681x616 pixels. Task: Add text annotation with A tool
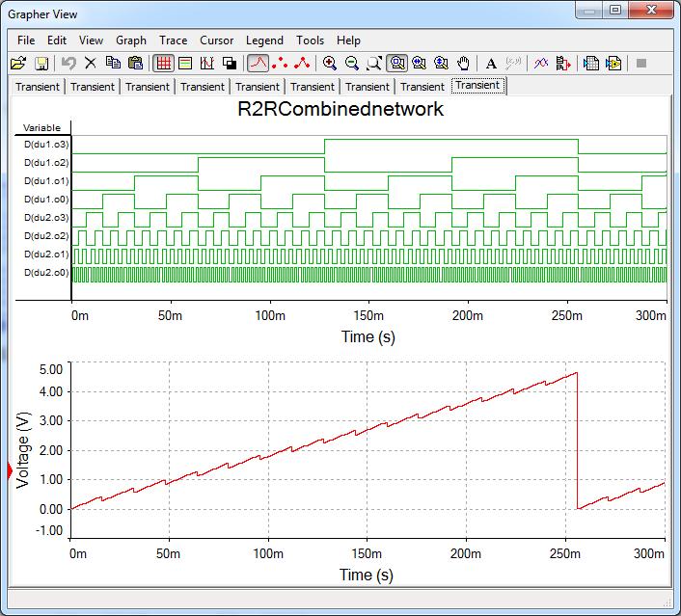491,64
